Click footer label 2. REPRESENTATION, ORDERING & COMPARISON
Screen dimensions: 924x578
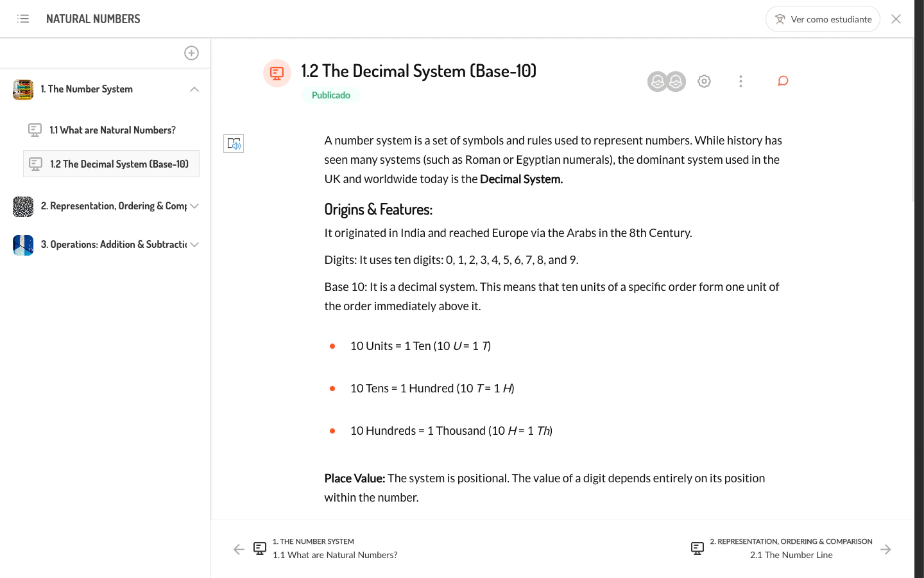point(791,541)
